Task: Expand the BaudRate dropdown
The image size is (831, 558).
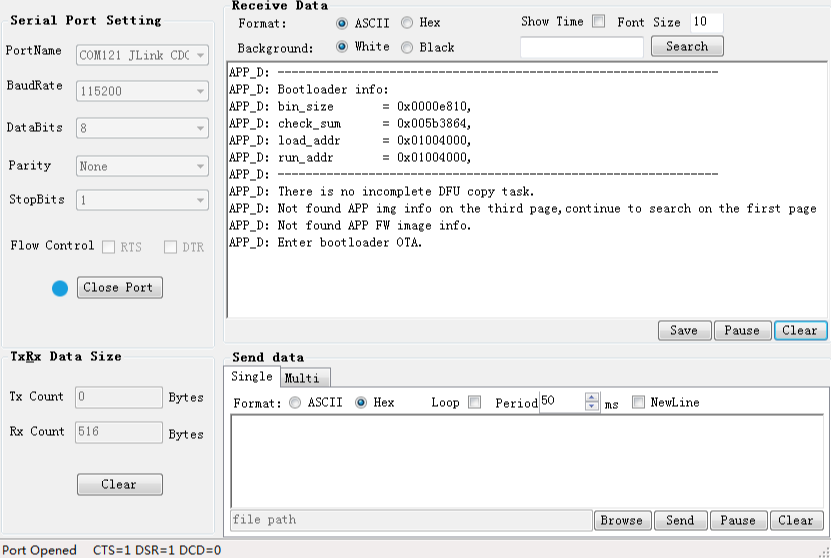Action: (142, 91)
